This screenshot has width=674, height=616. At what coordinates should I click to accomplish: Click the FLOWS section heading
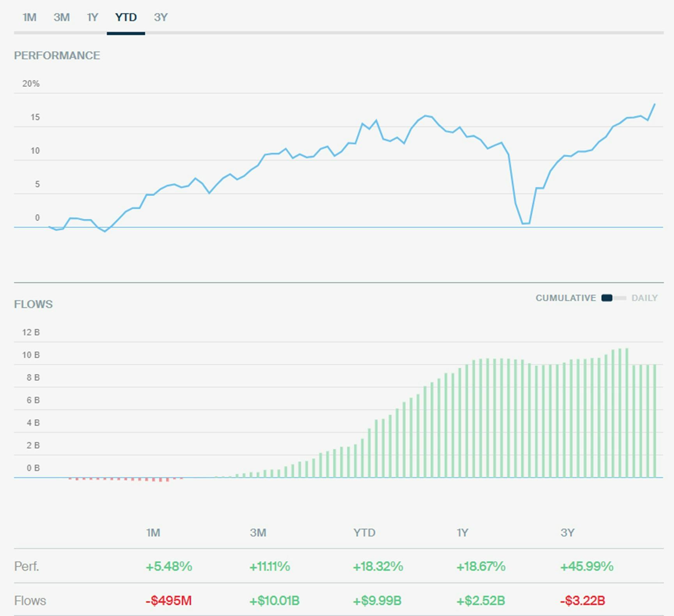[33, 304]
